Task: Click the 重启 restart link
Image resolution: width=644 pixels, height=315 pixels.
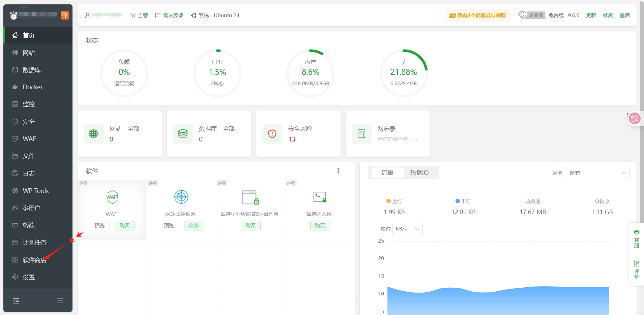Action: point(624,15)
